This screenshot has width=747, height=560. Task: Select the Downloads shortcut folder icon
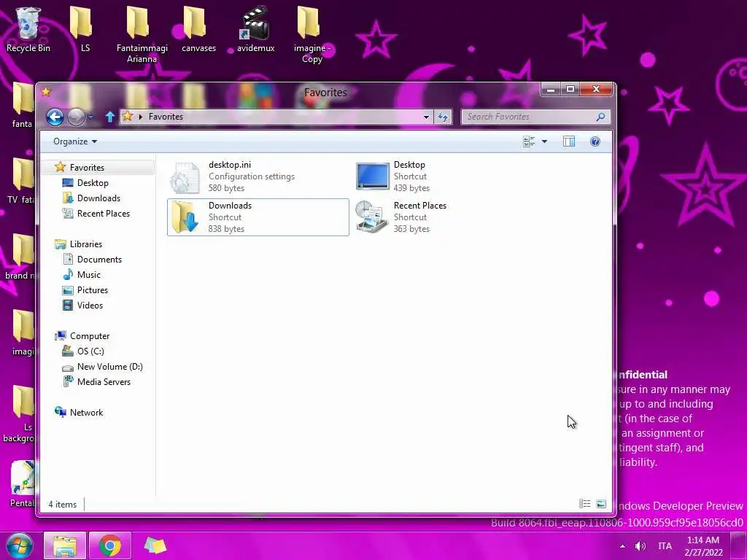[185, 217]
